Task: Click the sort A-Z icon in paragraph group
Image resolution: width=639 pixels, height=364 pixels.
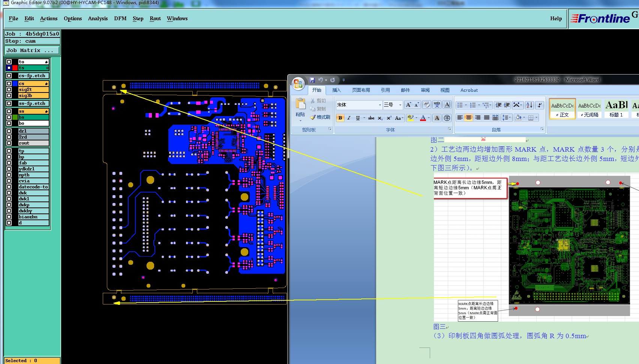Action: coord(529,105)
